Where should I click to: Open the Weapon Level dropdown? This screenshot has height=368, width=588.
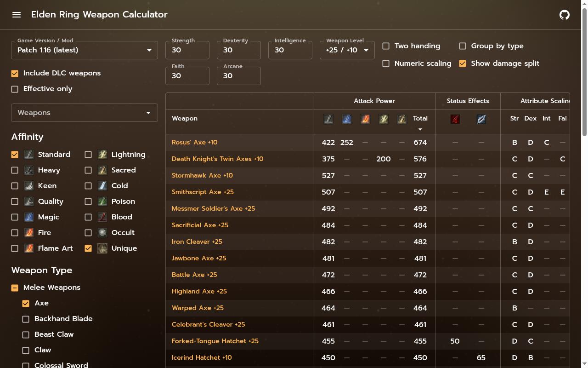(347, 50)
